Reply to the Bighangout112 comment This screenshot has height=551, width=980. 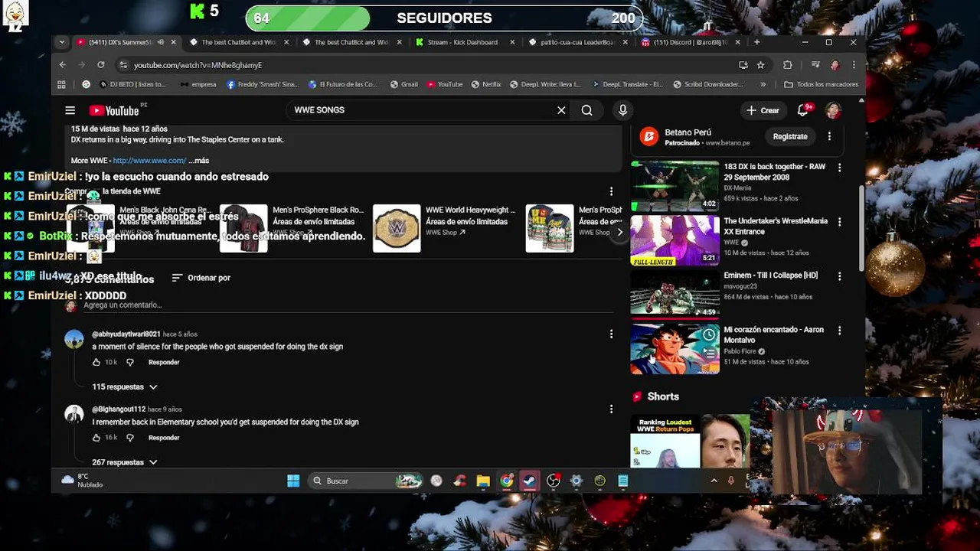[x=164, y=438]
